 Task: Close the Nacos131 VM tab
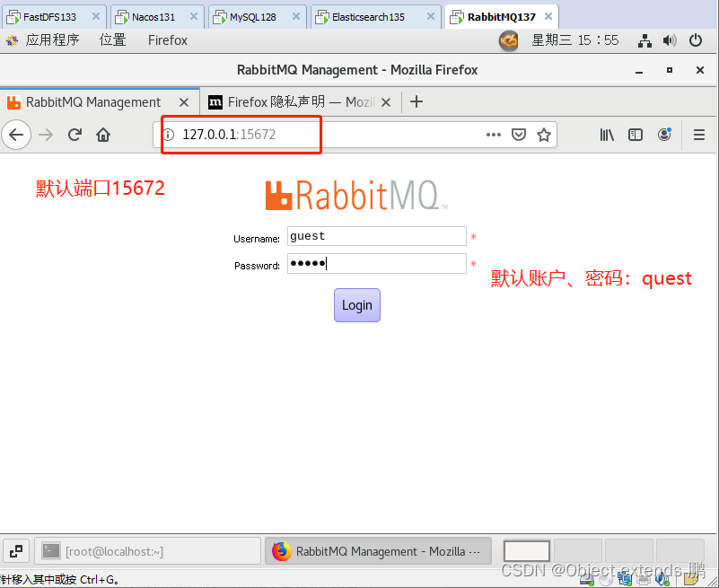pyautogui.click(x=194, y=16)
